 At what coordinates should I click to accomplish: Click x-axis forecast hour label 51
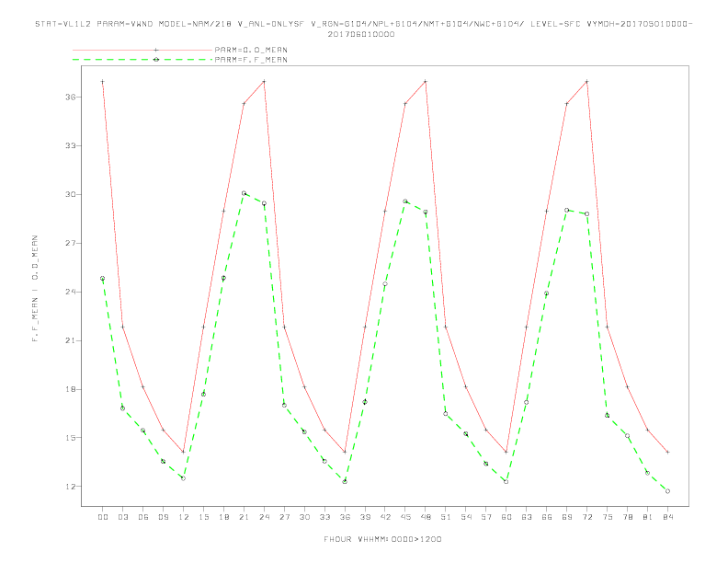tap(446, 517)
